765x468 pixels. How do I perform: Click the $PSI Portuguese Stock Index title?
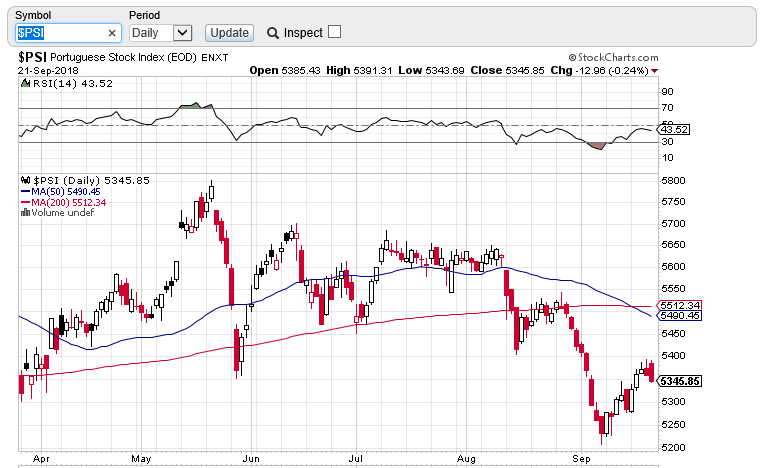click(123, 58)
